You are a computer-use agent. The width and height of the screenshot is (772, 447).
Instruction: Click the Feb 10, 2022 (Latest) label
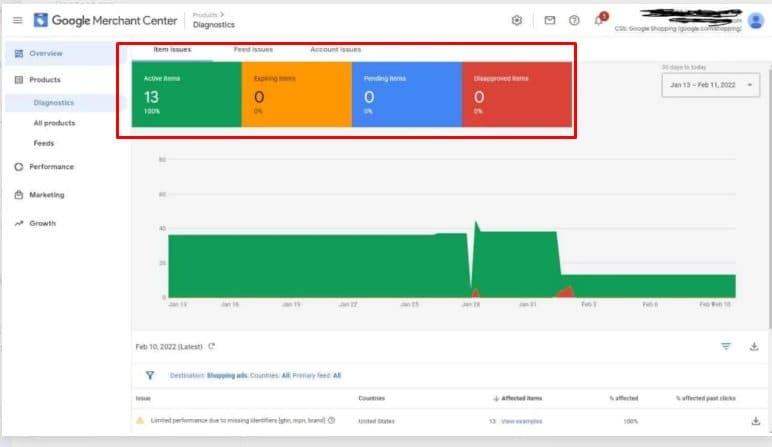point(169,347)
